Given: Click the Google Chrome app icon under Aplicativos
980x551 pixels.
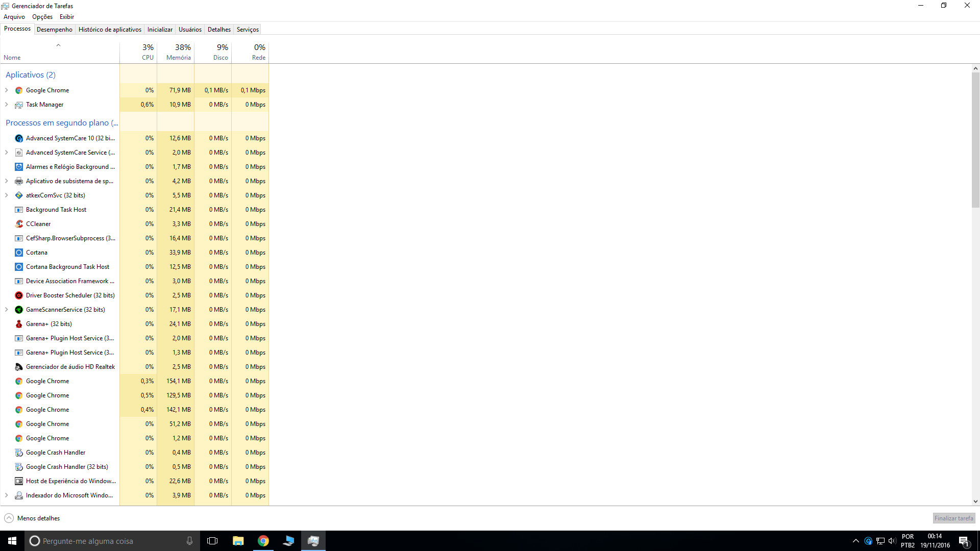Looking at the screenshot, I should coord(19,90).
